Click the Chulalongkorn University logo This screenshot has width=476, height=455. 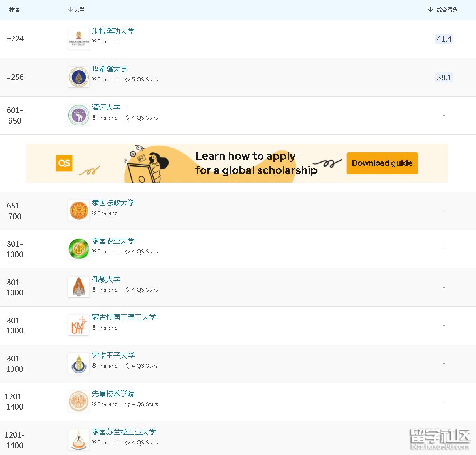(x=79, y=39)
